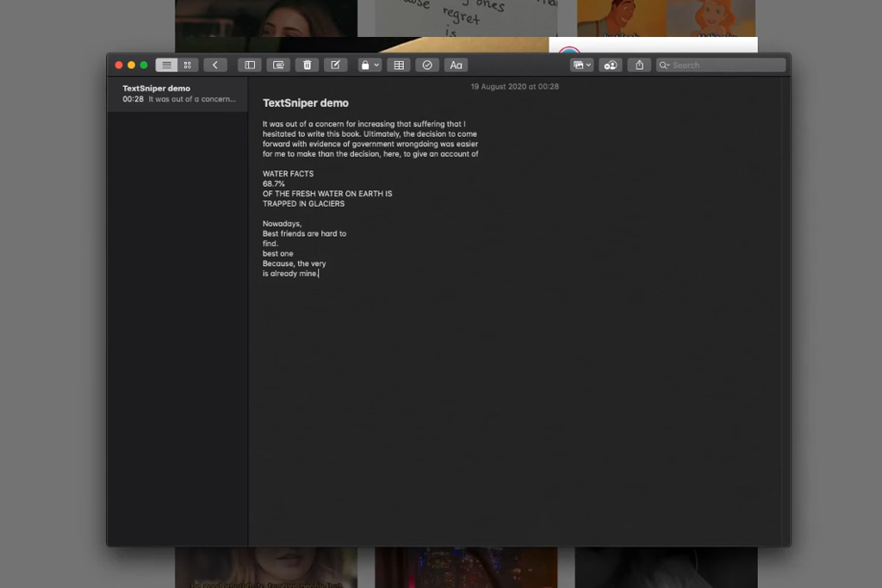Toggle the folders sidebar icon

[250, 65]
